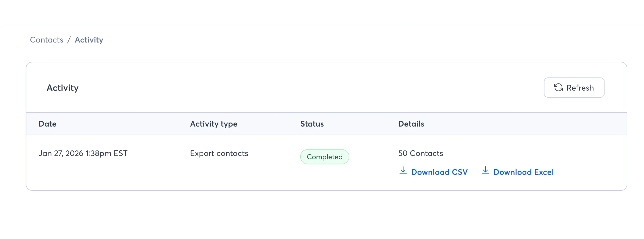Click the Activity type column header

click(x=214, y=124)
